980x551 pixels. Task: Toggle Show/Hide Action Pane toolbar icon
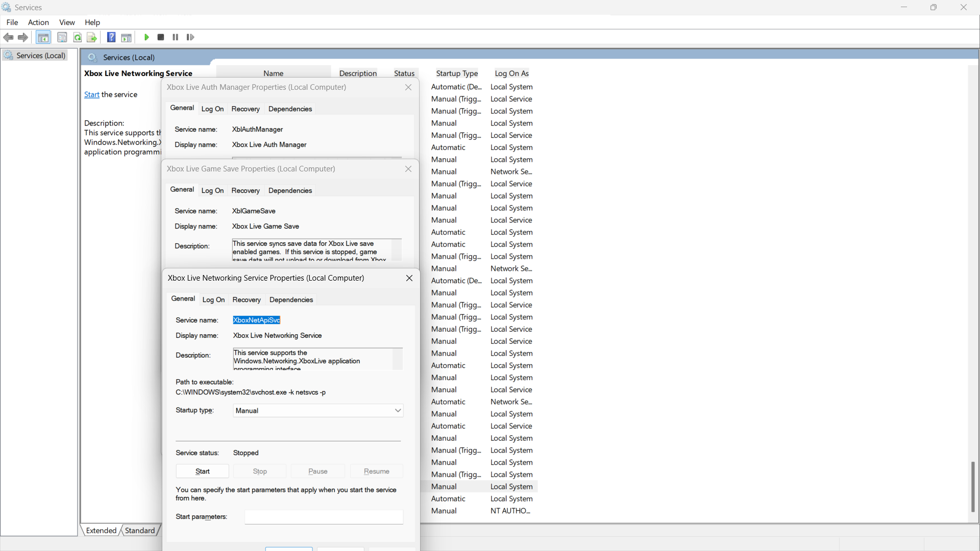tap(126, 37)
